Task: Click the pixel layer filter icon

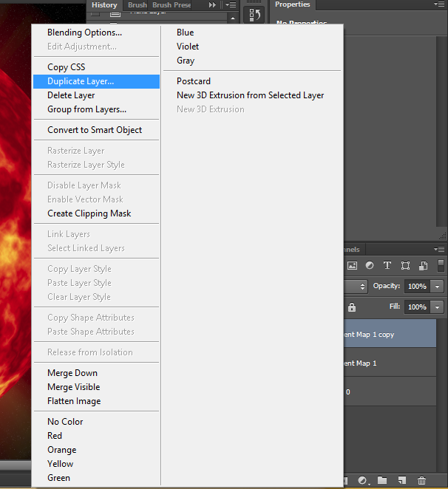Action: (353, 266)
